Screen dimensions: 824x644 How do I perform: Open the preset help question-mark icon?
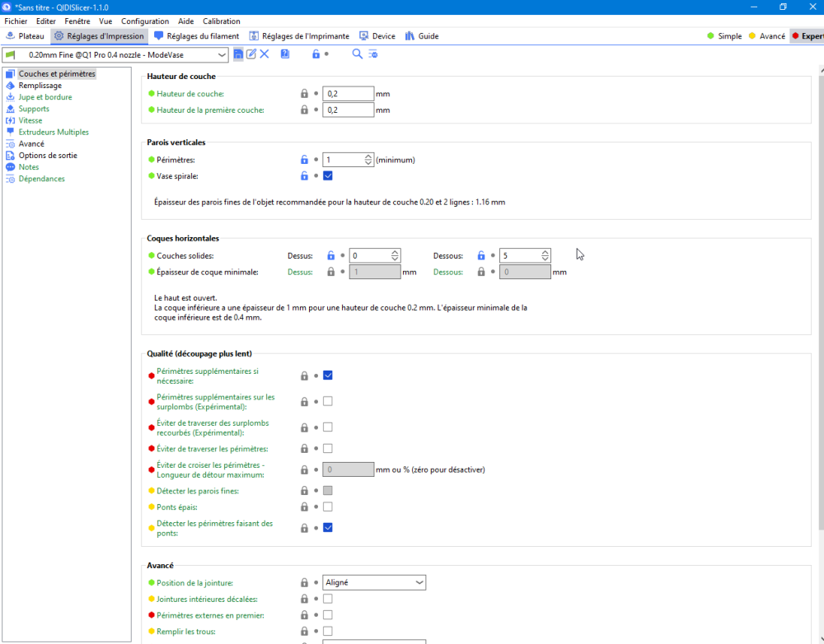[x=285, y=54]
